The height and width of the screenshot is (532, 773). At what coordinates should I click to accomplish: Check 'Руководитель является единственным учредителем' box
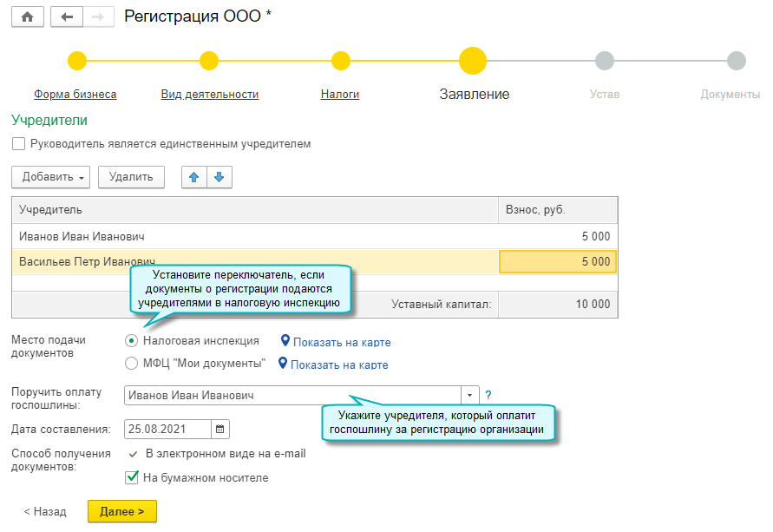[19, 144]
